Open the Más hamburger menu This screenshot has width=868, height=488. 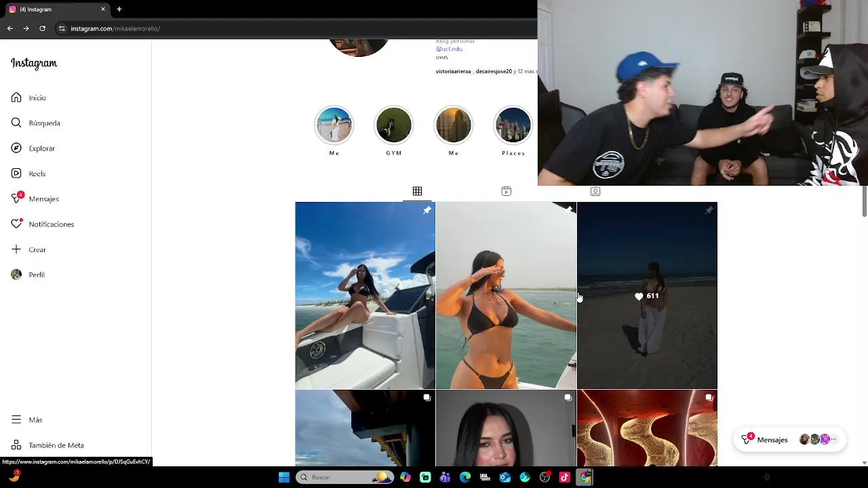click(16, 420)
